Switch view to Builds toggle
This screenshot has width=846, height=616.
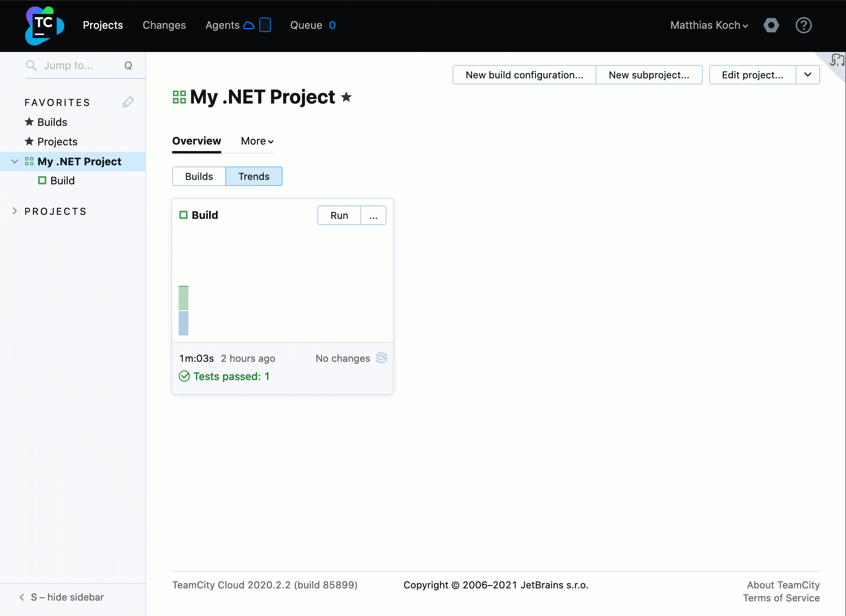199,176
